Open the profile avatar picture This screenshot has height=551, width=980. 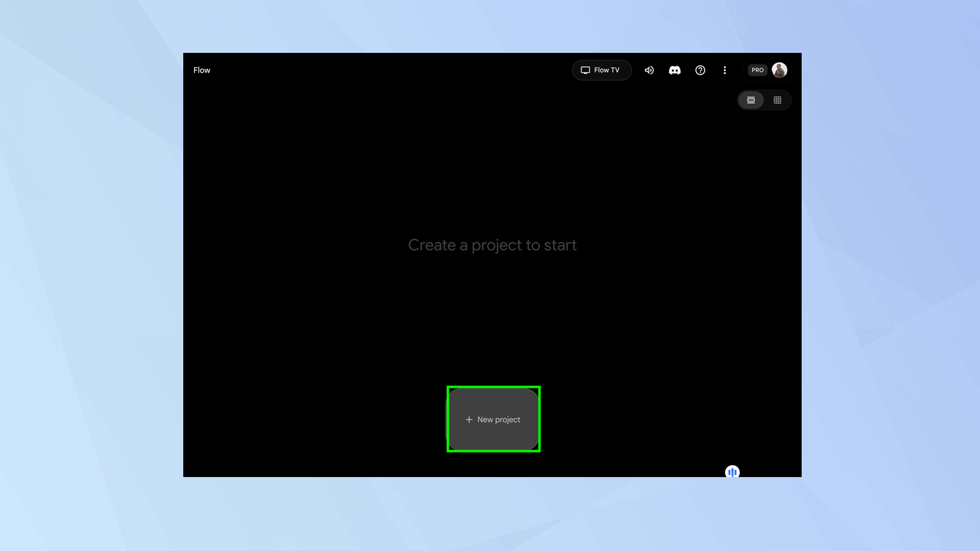(779, 70)
